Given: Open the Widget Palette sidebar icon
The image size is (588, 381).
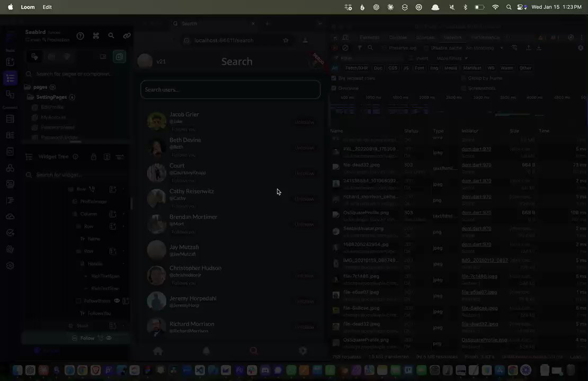Looking at the screenshot, I should click(x=10, y=62).
